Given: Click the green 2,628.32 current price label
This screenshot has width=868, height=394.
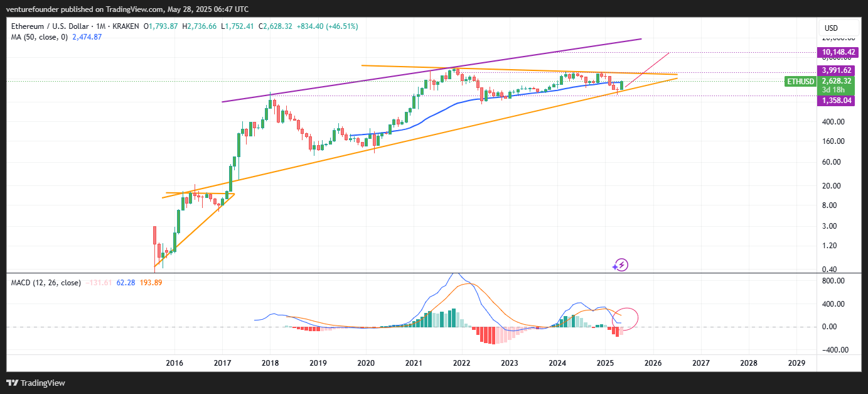Looking at the screenshot, I should click(836, 81).
